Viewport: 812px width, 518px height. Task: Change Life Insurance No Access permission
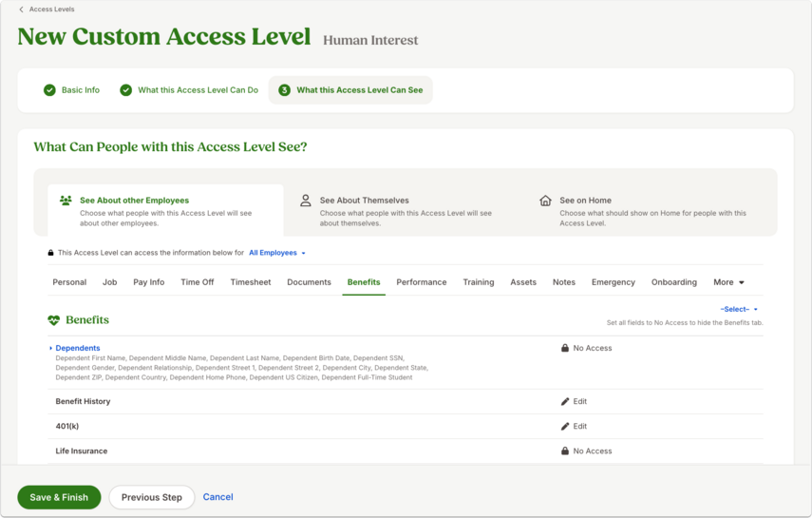[587, 451]
